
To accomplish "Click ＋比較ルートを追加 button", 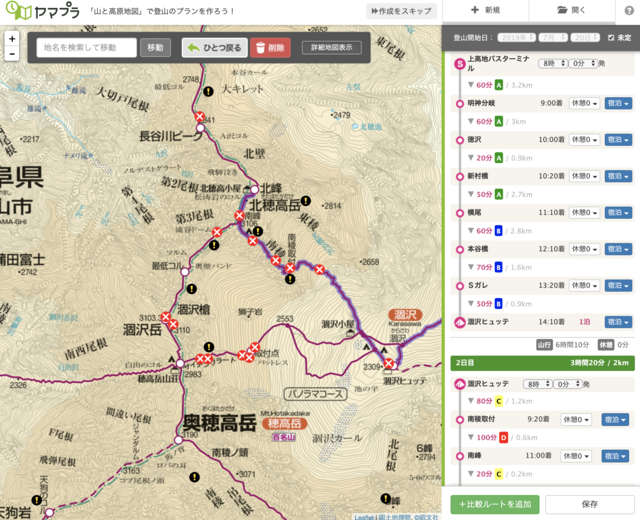I will tap(495, 504).
